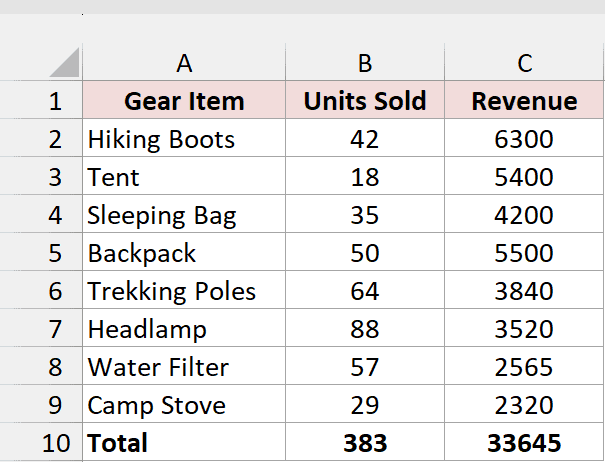Click units sold value 42
Screen dimensions: 605x462
tap(365, 138)
